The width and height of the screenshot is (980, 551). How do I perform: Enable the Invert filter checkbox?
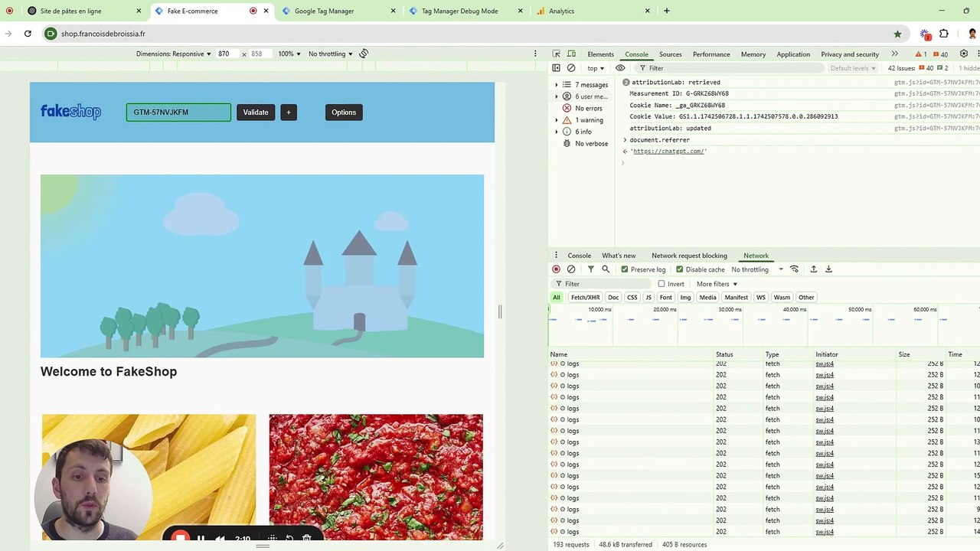(x=661, y=284)
